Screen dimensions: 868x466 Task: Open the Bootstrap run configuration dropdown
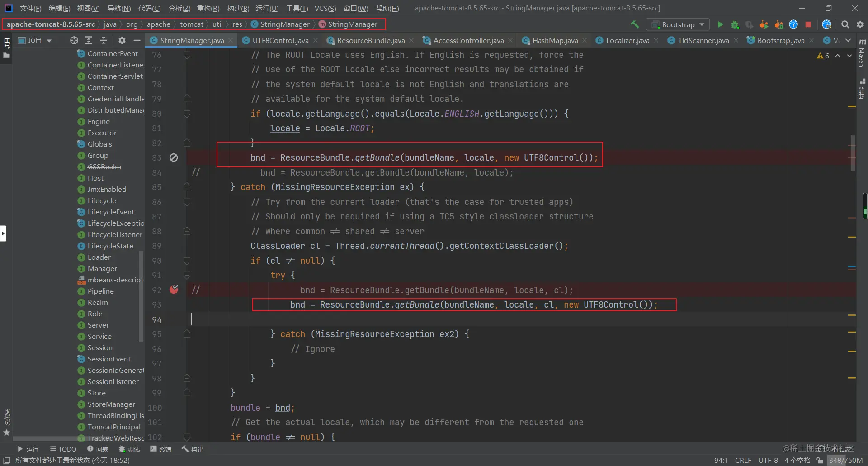click(x=678, y=24)
